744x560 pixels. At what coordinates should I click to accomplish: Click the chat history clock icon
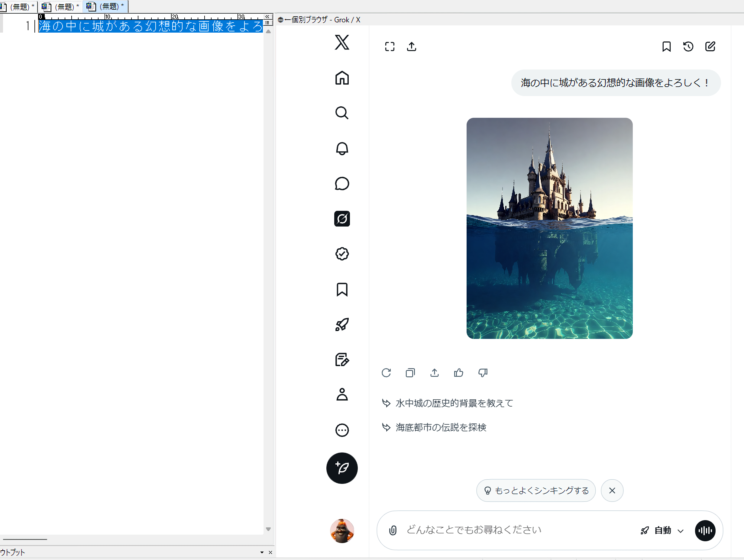[x=688, y=47]
